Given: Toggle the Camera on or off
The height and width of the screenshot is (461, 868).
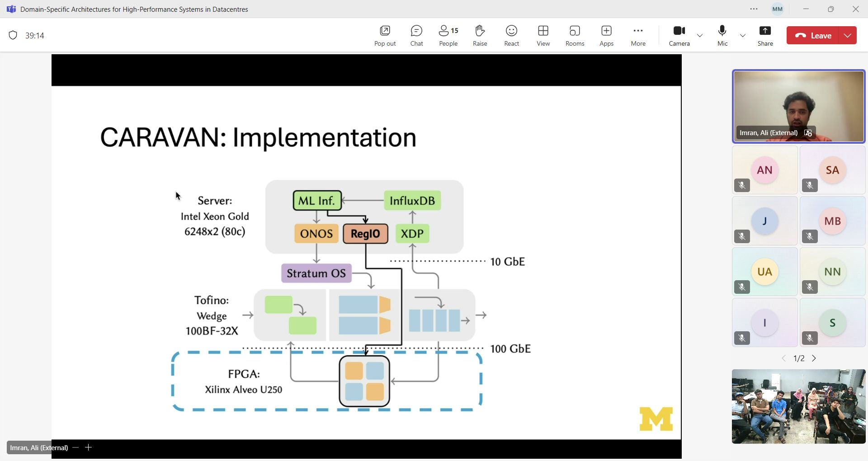Looking at the screenshot, I should pyautogui.click(x=679, y=36).
